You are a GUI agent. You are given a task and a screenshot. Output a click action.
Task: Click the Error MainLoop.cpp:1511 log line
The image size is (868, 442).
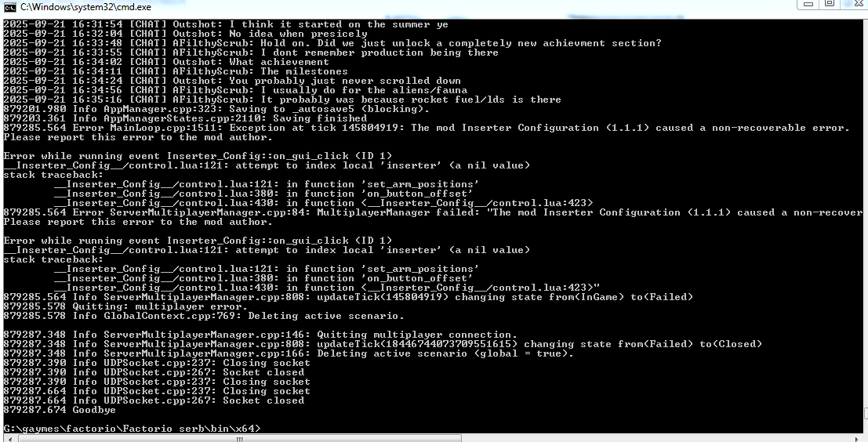tap(427, 128)
